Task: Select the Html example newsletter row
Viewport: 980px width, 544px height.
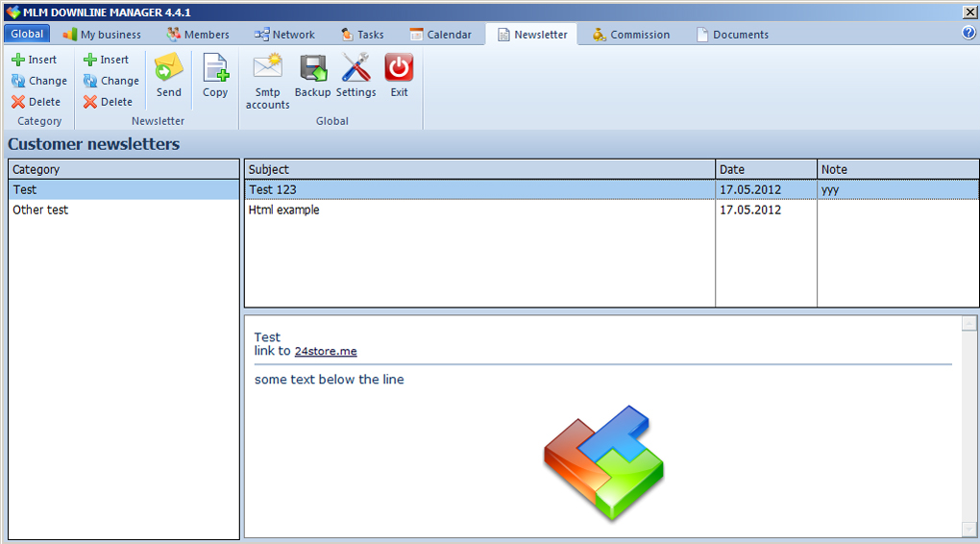Action: 284,210
